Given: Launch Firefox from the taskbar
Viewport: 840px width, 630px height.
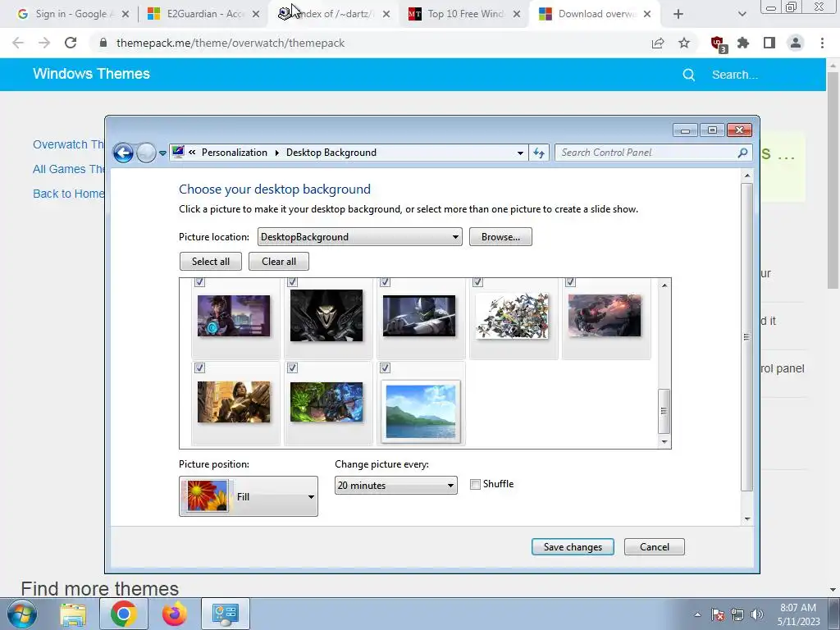Looking at the screenshot, I should coord(175,614).
